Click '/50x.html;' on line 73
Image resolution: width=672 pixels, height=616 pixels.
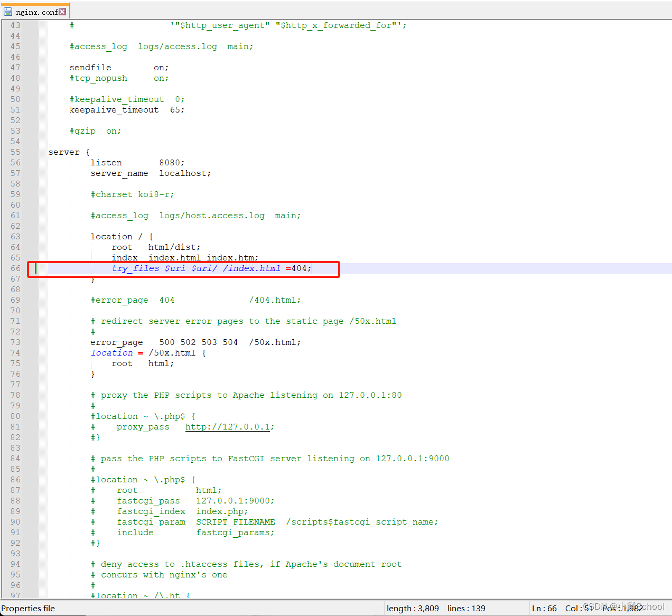coord(275,342)
